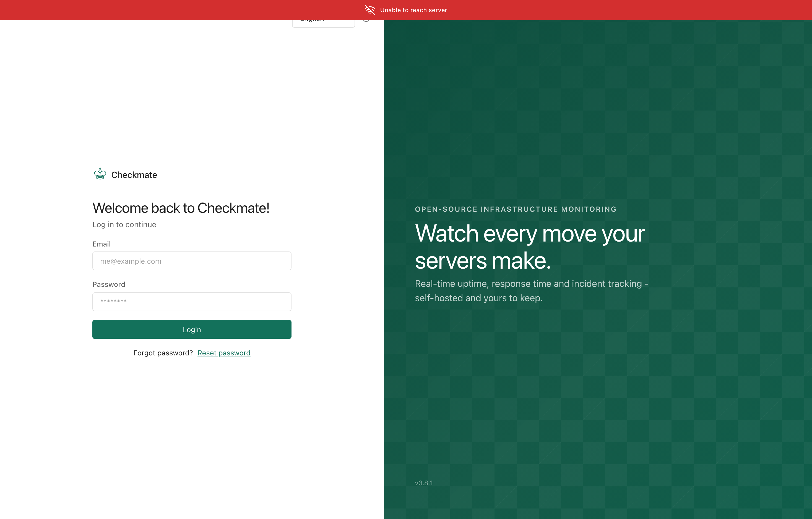812x519 pixels.
Task: Click the 'Welcome back to Checkmate!' heading
Action: coord(181,208)
